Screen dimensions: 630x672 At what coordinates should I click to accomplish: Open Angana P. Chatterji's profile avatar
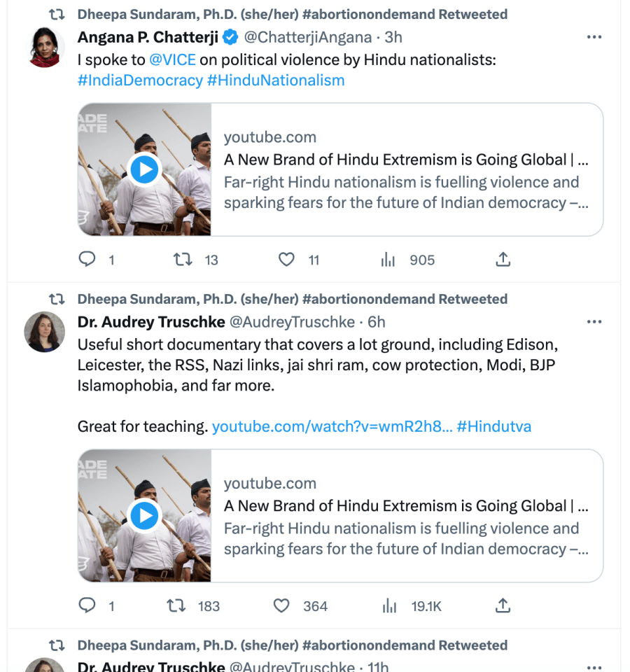(x=44, y=47)
